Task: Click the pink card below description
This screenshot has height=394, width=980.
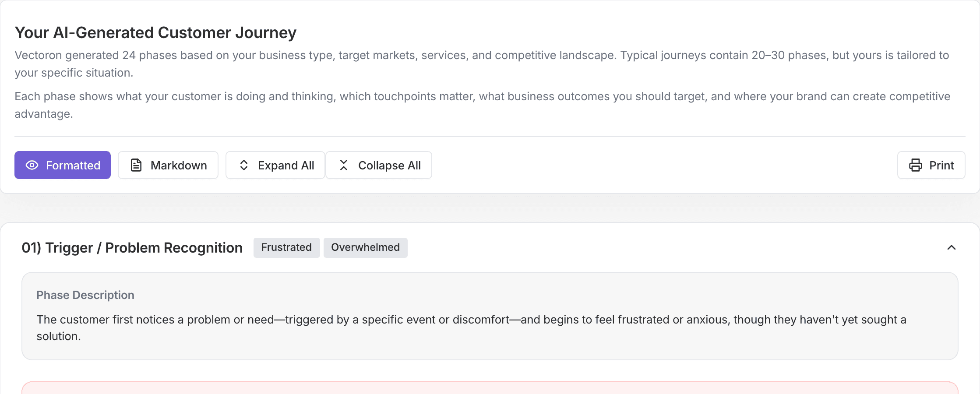Action: click(x=490, y=388)
